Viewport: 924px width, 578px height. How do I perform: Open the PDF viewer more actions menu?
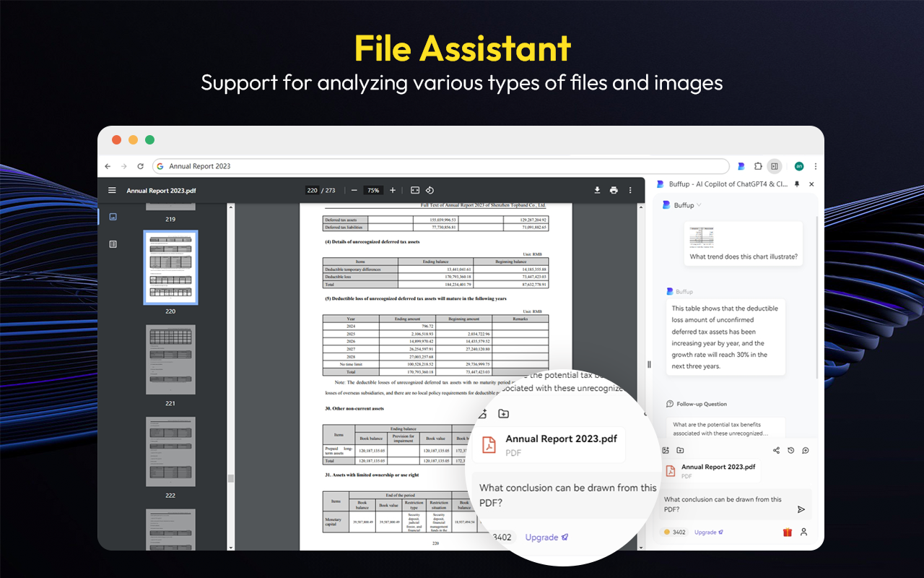coord(630,190)
